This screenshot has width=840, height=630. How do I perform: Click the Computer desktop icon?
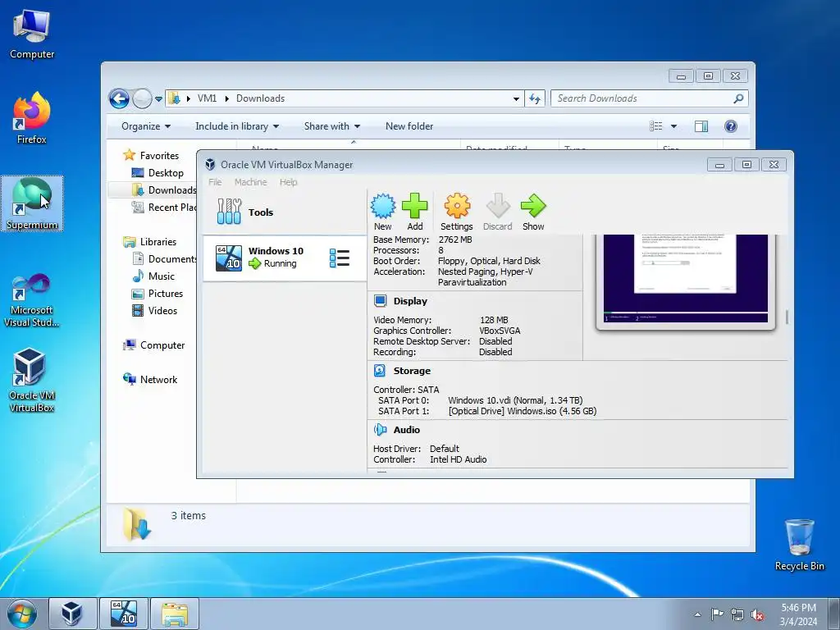coord(32,34)
